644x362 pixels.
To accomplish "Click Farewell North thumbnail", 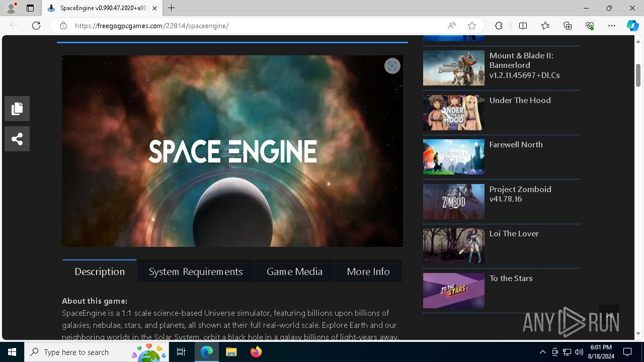I will [x=454, y=157].
